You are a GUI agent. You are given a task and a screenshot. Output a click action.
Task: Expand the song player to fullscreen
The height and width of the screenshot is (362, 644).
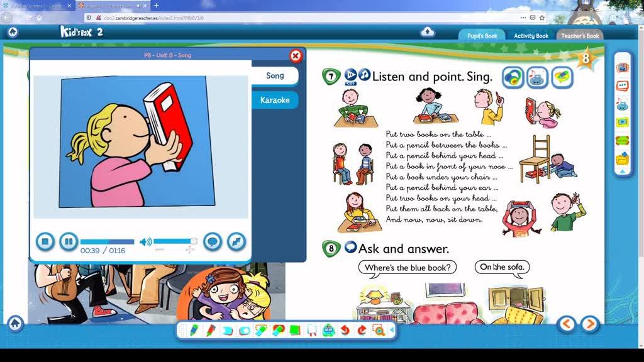point(236,242)
